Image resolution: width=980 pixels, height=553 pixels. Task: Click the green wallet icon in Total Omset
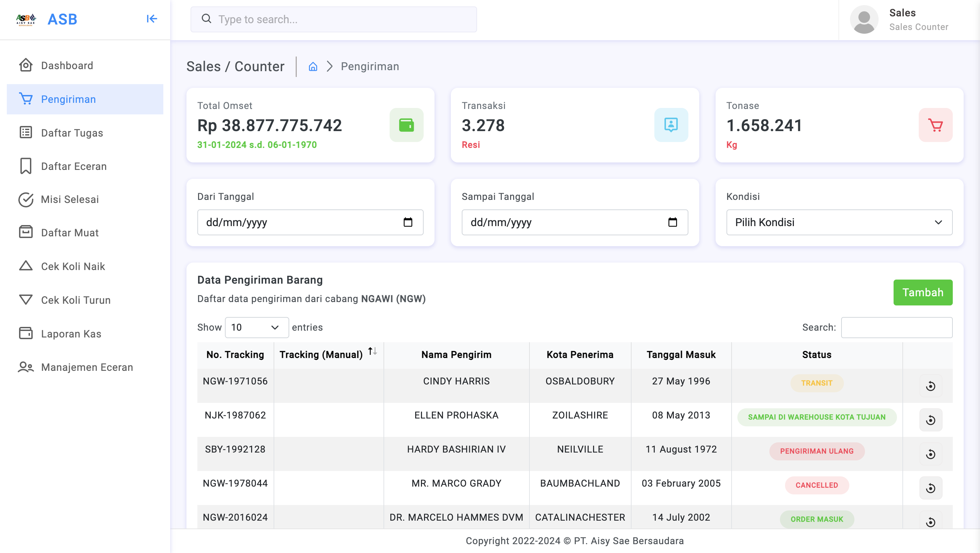406,125
